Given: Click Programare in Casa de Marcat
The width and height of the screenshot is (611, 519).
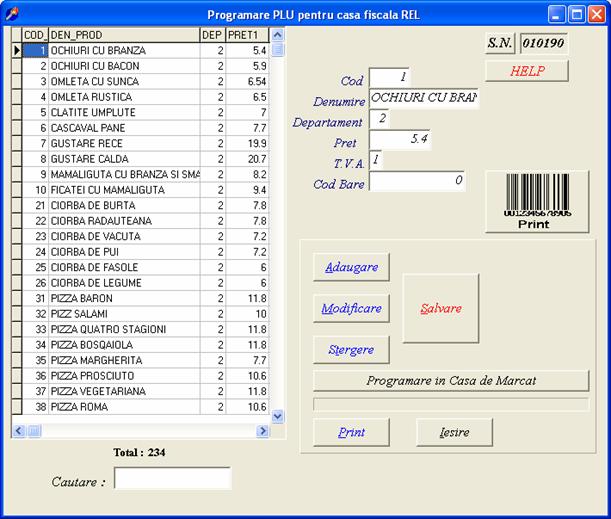Looking at the screenshot, I should 451,381.
